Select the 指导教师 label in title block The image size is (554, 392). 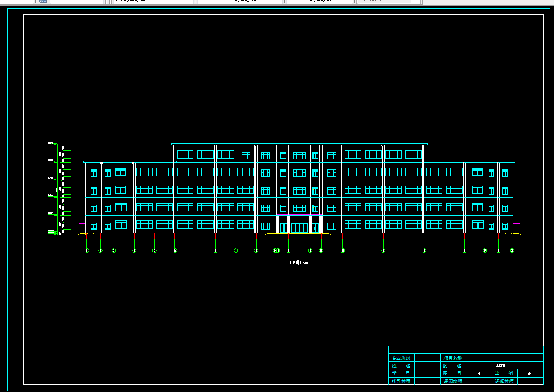(x=401, y=381)
